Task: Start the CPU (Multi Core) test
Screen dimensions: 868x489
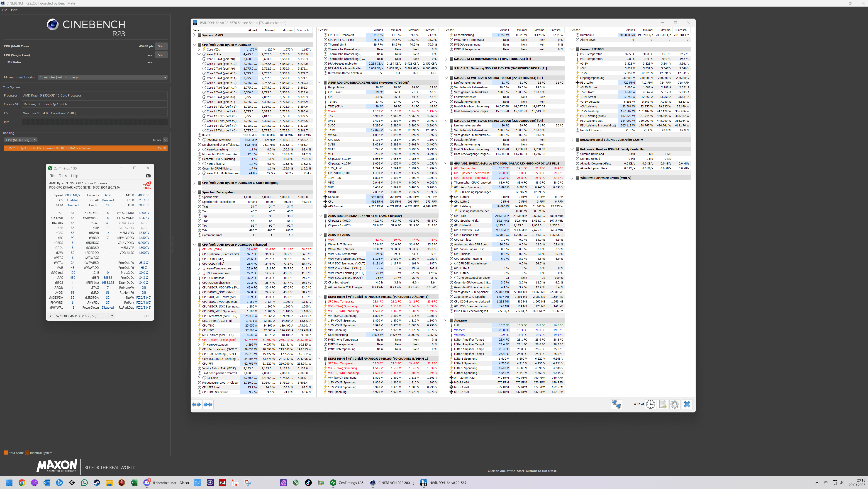Action: 161,46
